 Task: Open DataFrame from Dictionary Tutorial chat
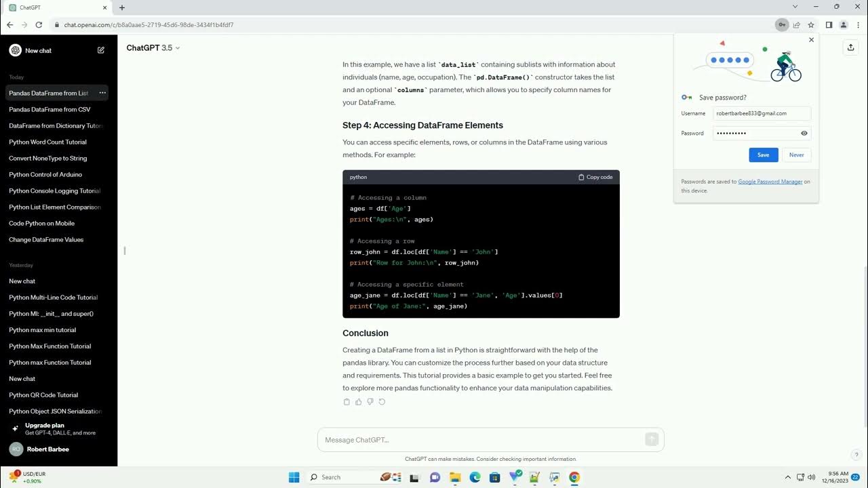[57, 125]
